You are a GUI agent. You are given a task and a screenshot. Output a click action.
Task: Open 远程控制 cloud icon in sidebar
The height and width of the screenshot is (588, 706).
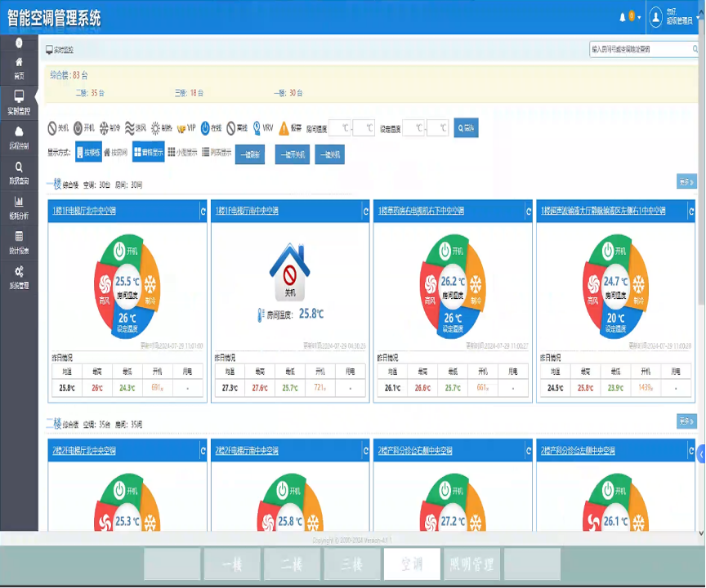point(19,136)
